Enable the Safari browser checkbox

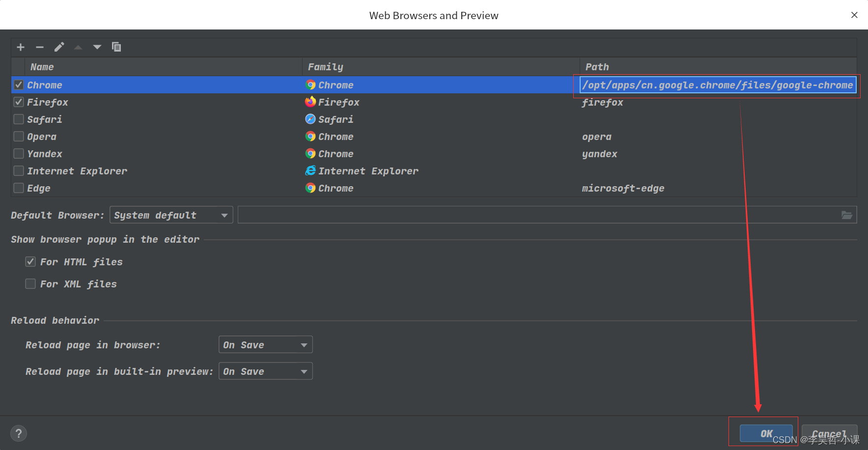(19, 119)
